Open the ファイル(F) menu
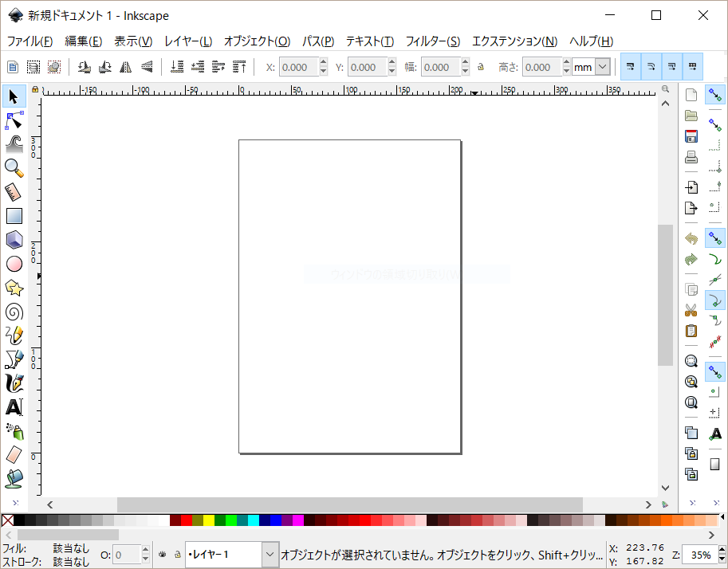The height and width of the screenshot is (569, 728). pos(30,41)
